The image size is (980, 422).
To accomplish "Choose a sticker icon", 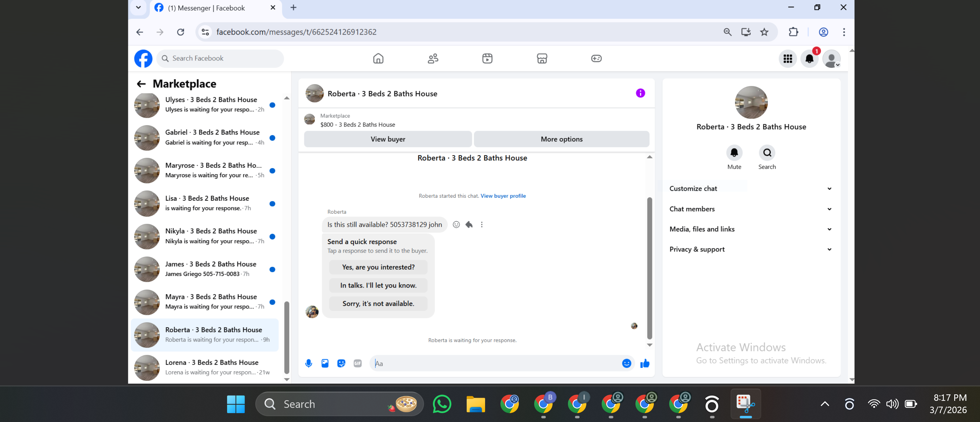I will point(341,363).
